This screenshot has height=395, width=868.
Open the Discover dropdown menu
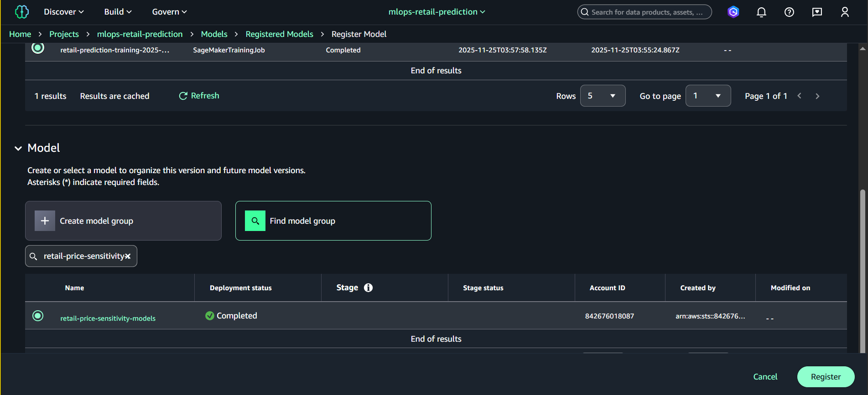(x=64, y=12)
